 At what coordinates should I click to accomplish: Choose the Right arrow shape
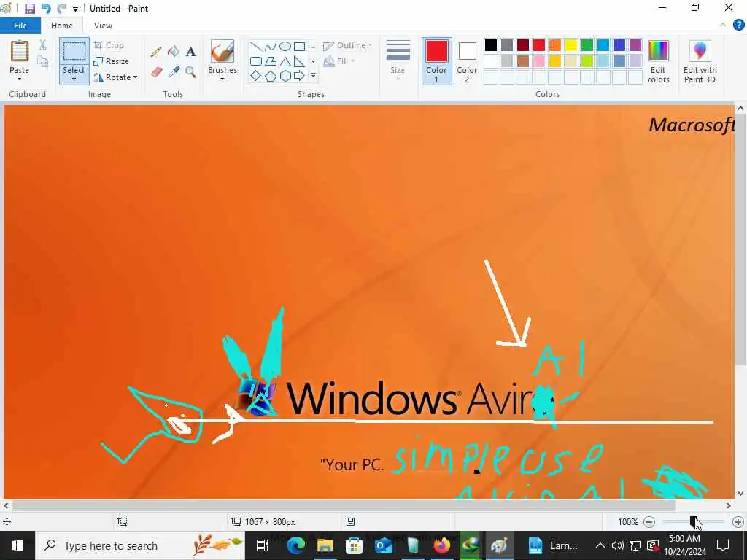click(x=300, y=76)
